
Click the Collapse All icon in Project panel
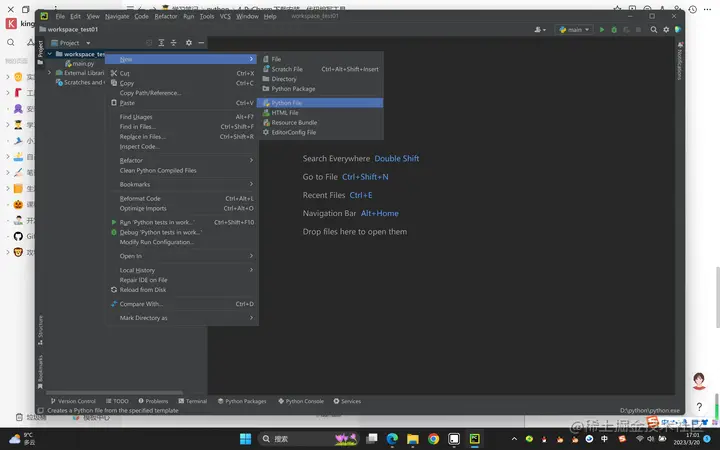click(x=174, y=43)
